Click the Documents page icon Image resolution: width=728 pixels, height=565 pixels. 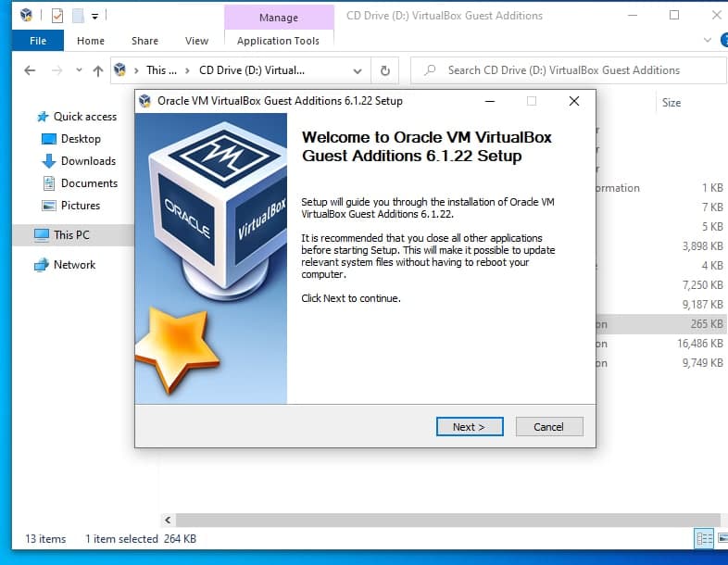point(49,183)
